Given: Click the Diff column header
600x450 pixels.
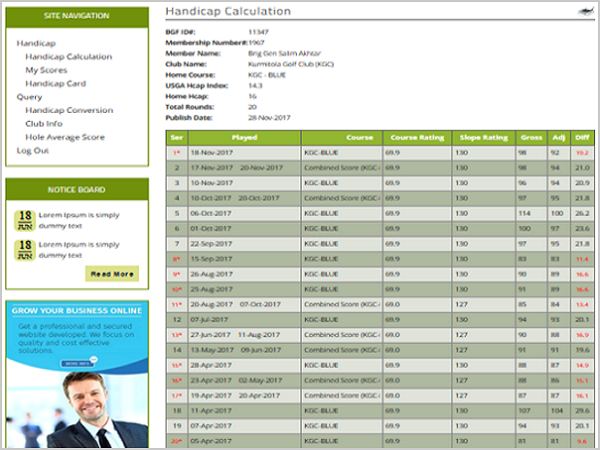Looking at the screenshot, I should 582,137.
